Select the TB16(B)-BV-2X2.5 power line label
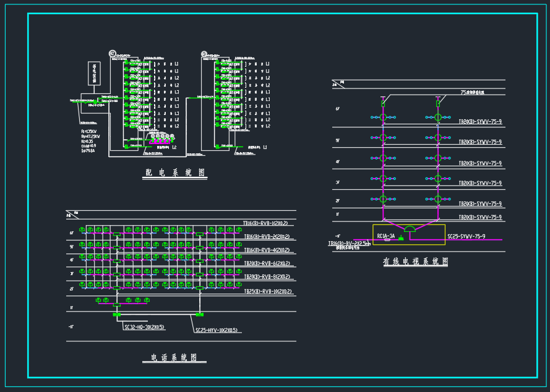Image resolution: width=550 pixels, height=392 pixels. [350, 244]
